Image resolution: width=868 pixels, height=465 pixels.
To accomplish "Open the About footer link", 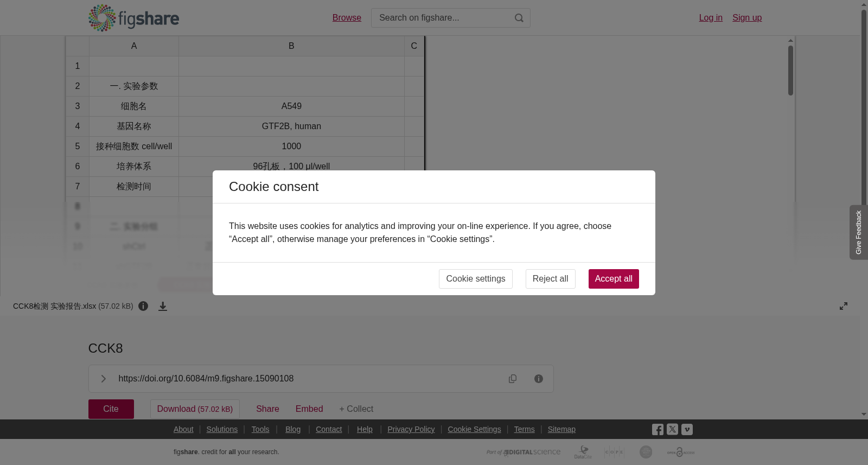I will pyautogui.click(x=183, y=429).
